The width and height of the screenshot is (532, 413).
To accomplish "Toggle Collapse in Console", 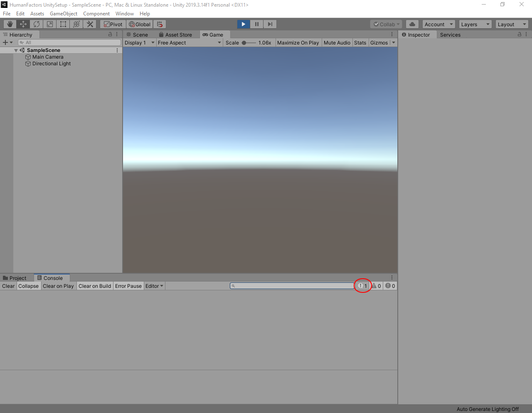I will pyautogui.click(x=29, y=286).
